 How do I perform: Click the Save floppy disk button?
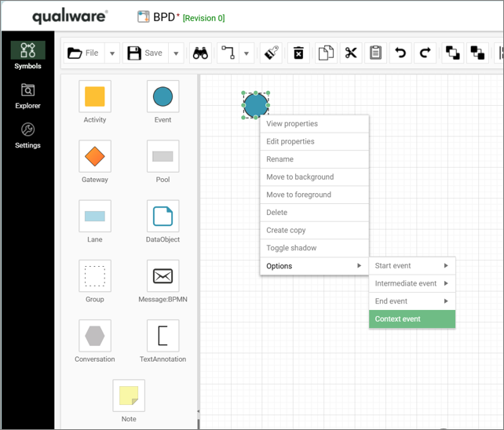pyautogui.click(x=145, y=53)
